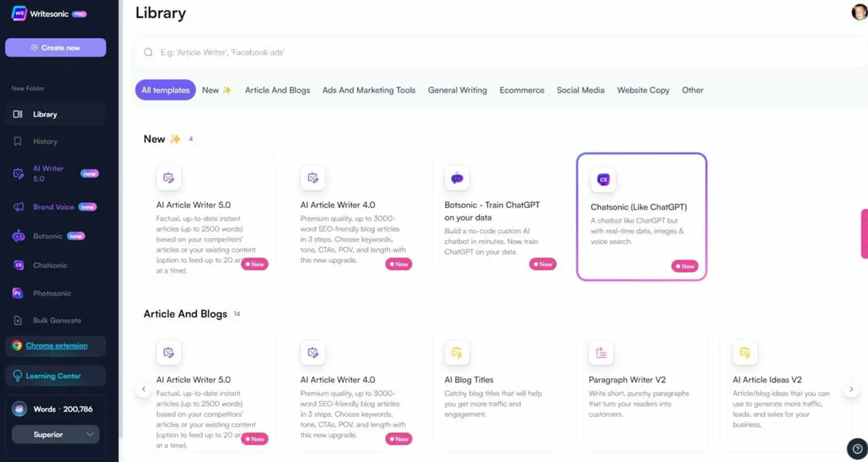Open the Chatsonic sidebar icon
The image size is (868, 462).
click(18, 265)
